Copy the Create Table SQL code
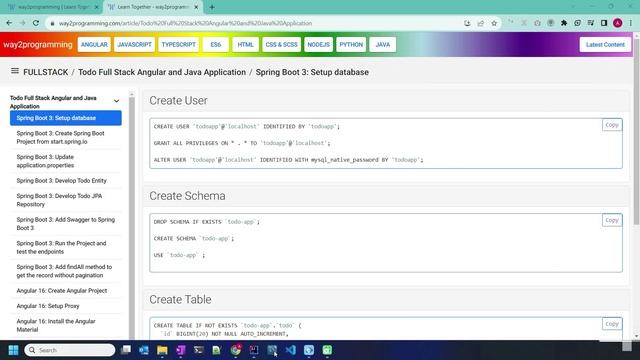The image size is (640, 360). point(612,324)
